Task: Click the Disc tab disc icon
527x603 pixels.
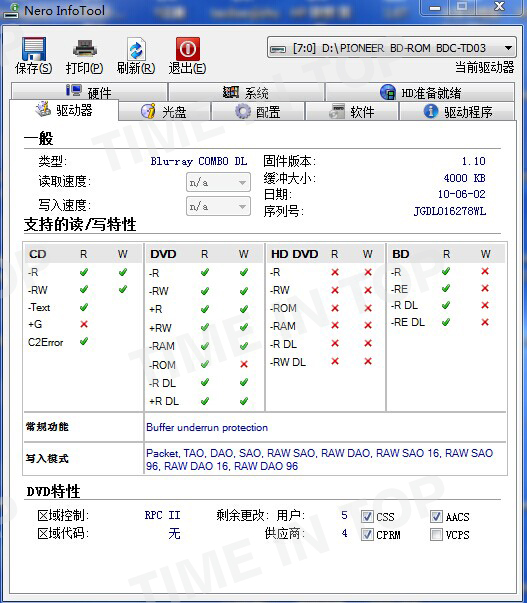Action: point(148,111)
